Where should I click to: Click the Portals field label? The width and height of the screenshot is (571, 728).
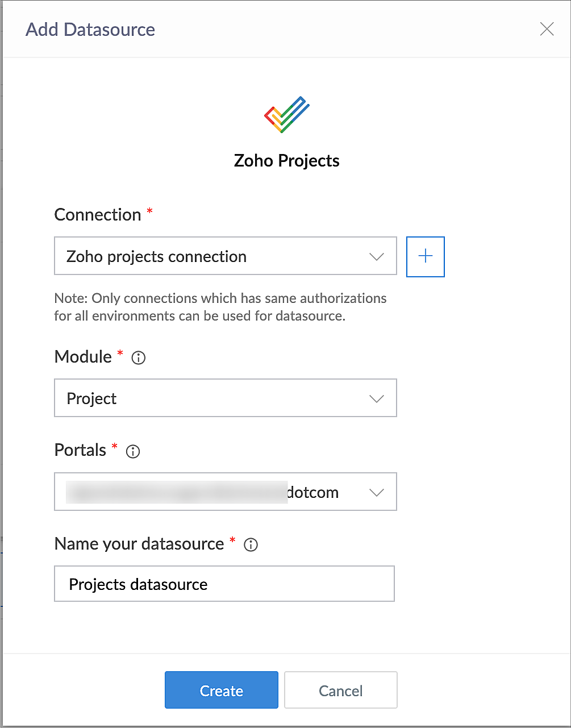click(80, 450)
